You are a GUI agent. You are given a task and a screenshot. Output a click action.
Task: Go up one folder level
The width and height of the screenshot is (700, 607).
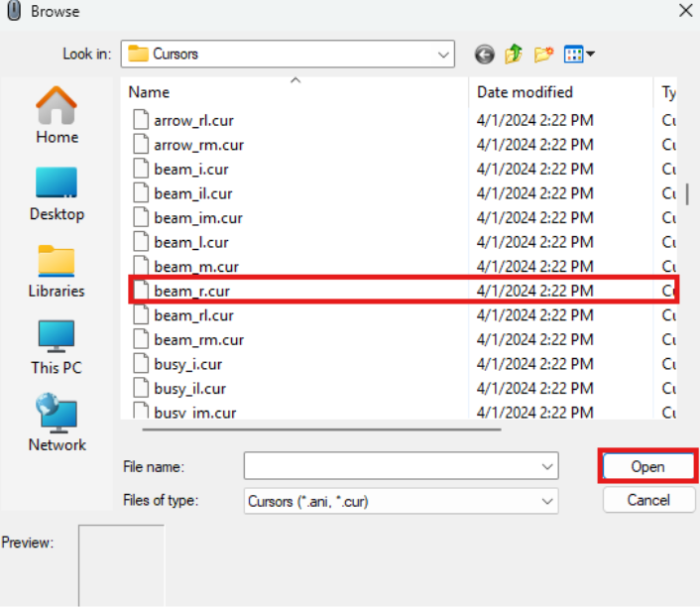pyautogui.click(x=514, y=55)
